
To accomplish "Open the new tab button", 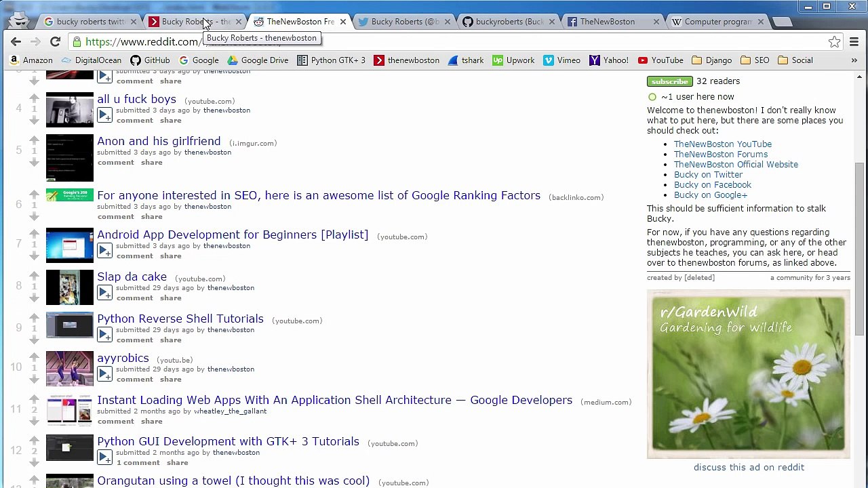I will pos(782,22).
